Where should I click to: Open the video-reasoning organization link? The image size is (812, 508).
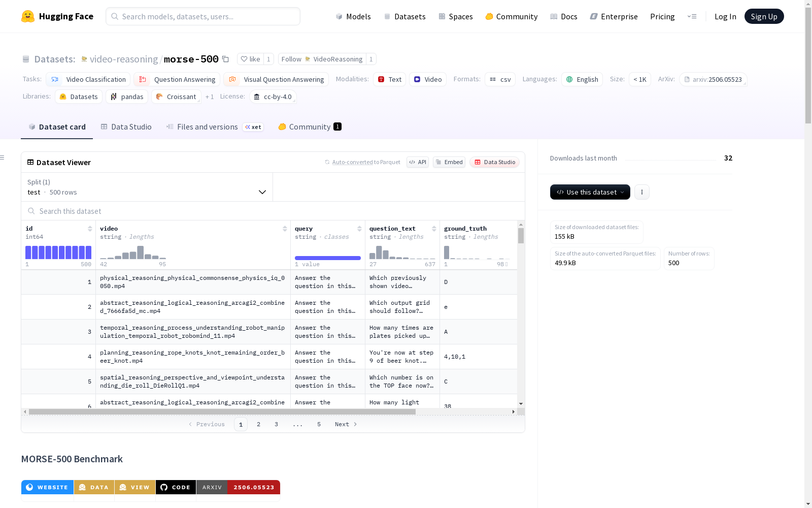point(124,59)
